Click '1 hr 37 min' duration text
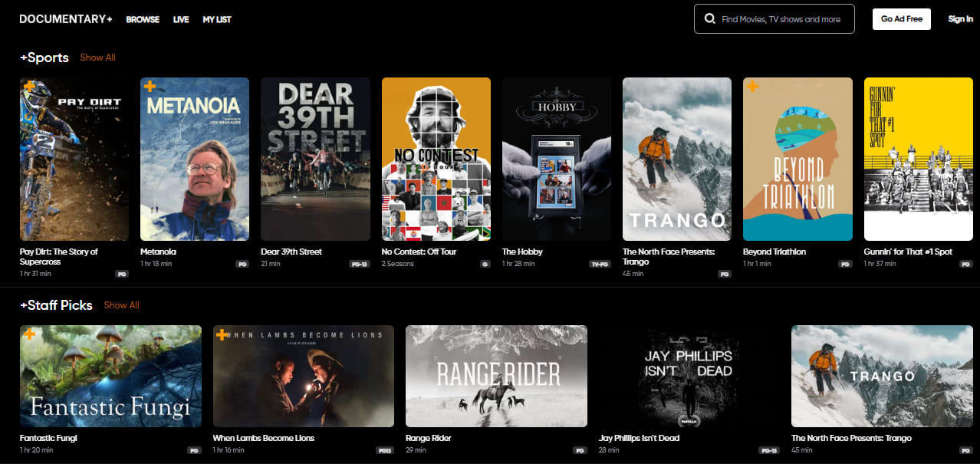Viewport: 980px width, 464px height. tap(880, 264)
